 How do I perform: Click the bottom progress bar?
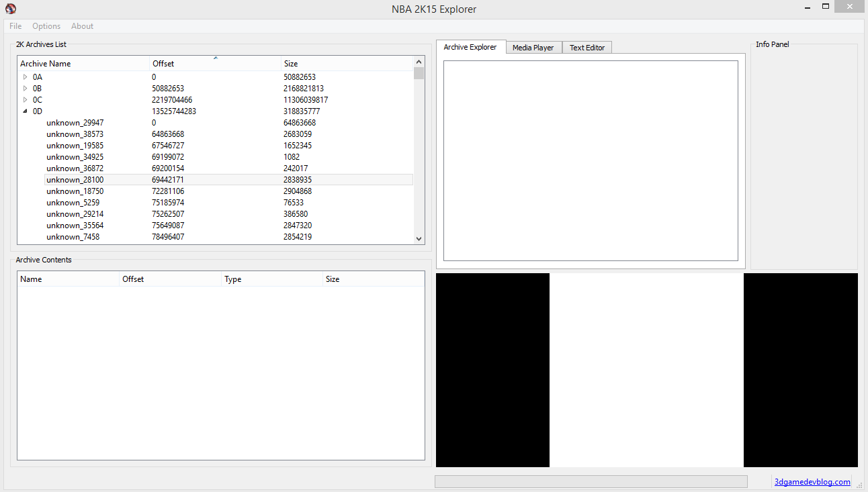(x=591, y=481)
